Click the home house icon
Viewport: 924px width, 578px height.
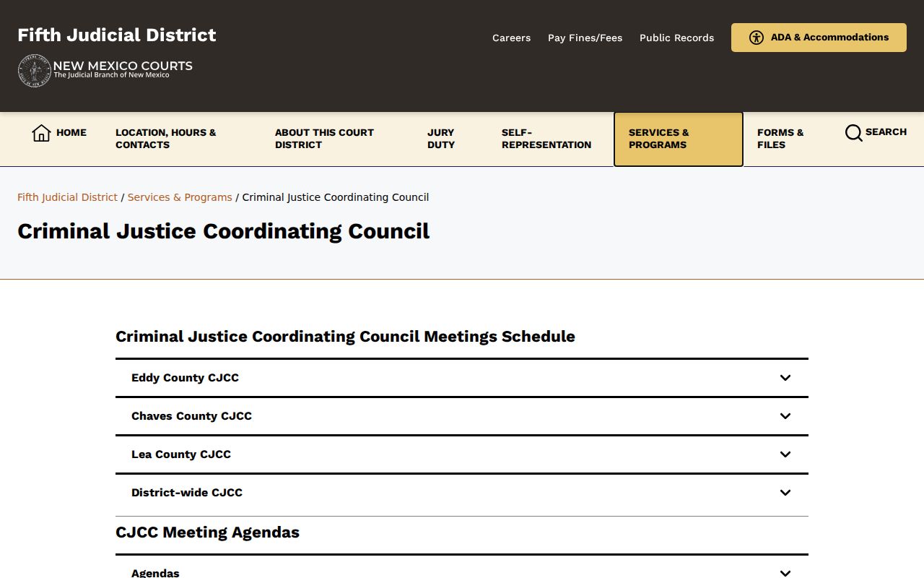point(41,133)
